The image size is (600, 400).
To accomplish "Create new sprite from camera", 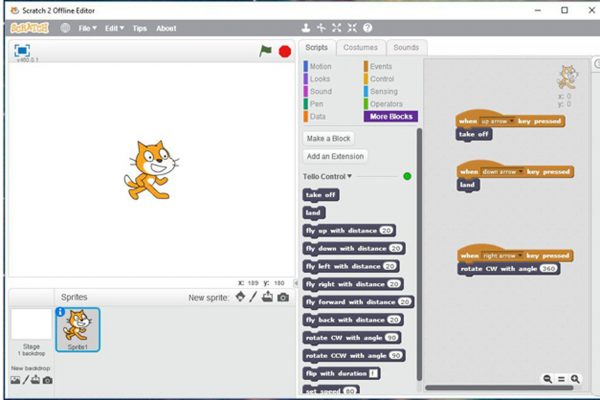I will [x=283, y=297].
